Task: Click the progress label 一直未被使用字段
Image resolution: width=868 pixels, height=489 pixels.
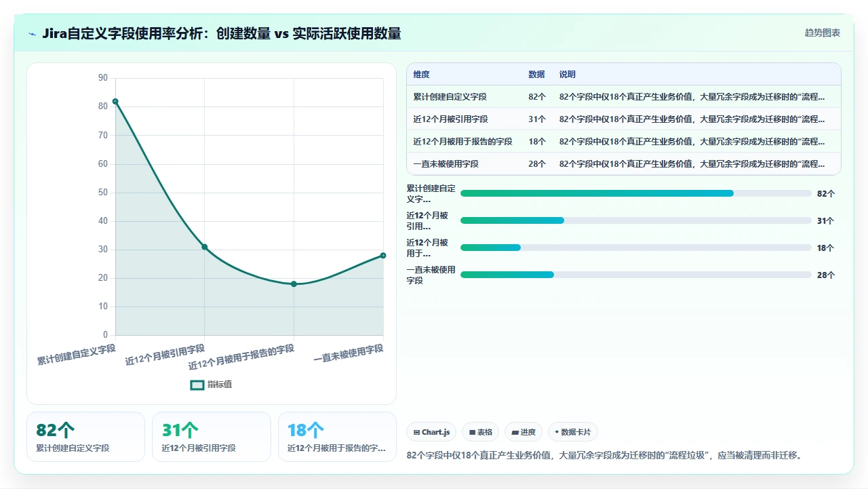Action: (431, 275)
